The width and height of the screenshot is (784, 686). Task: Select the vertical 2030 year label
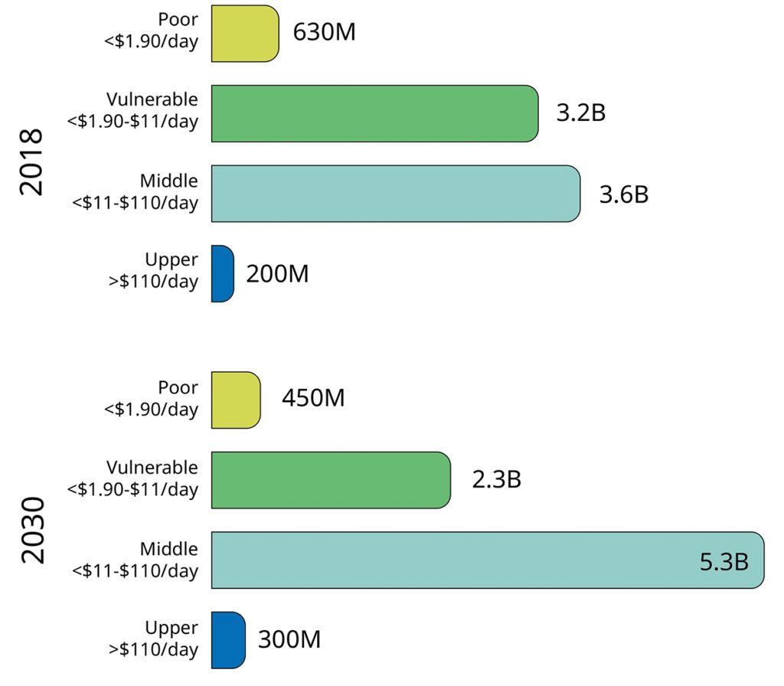point(33,530)
